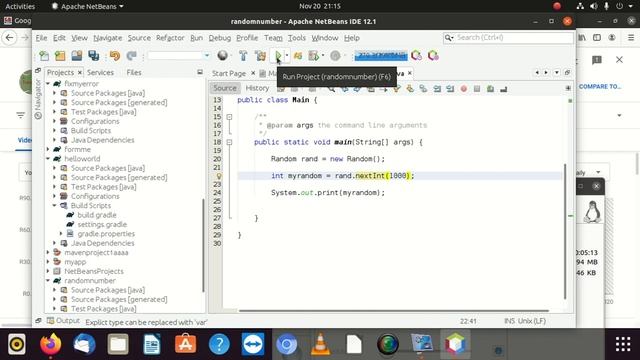Open the Run Project dropdown arrow
The height and width of the screenshot is (360, 640).
[x=287, y=56]
